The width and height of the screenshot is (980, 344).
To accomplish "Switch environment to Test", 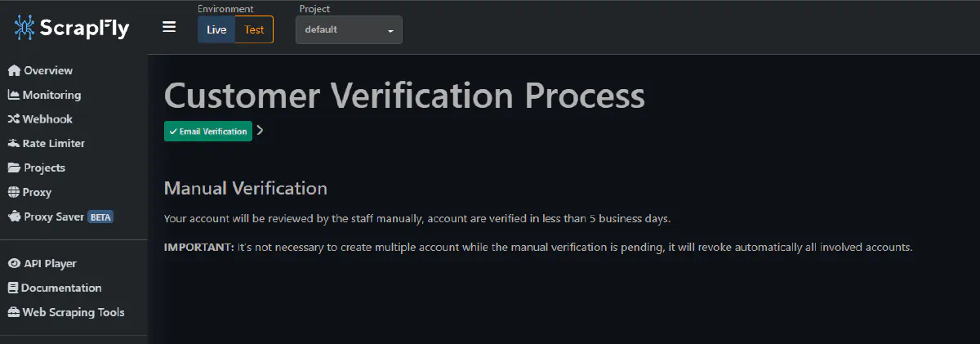I will 254,29.
